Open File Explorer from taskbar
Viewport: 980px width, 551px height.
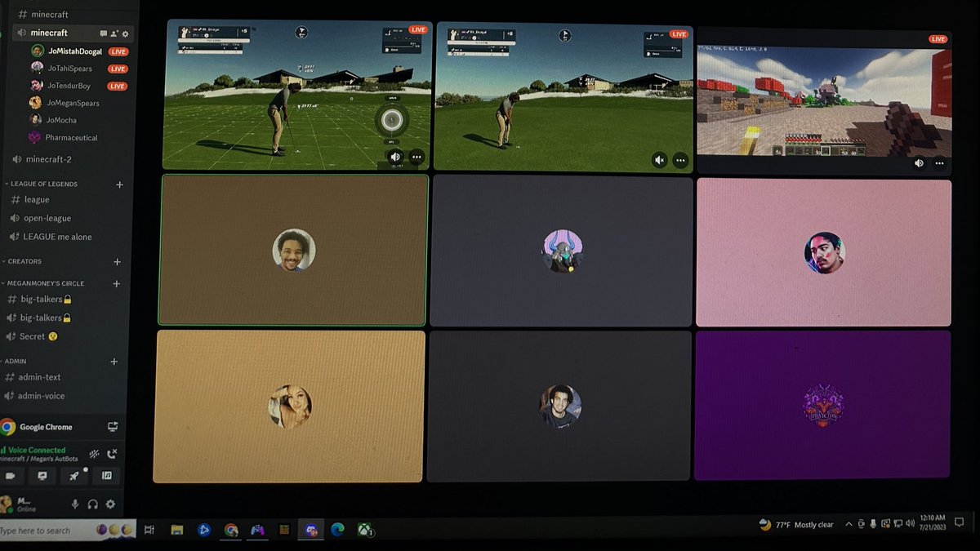(177, 530)
